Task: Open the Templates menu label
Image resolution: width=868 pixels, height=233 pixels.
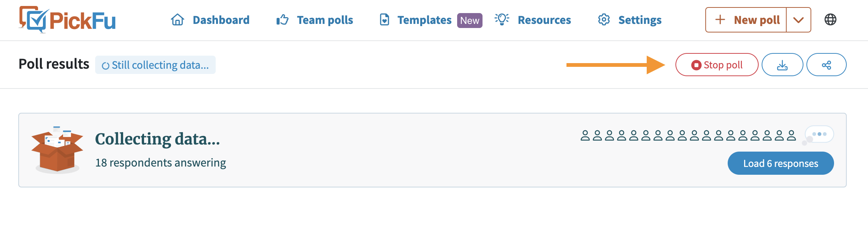Action: click(x=424, y=20)
